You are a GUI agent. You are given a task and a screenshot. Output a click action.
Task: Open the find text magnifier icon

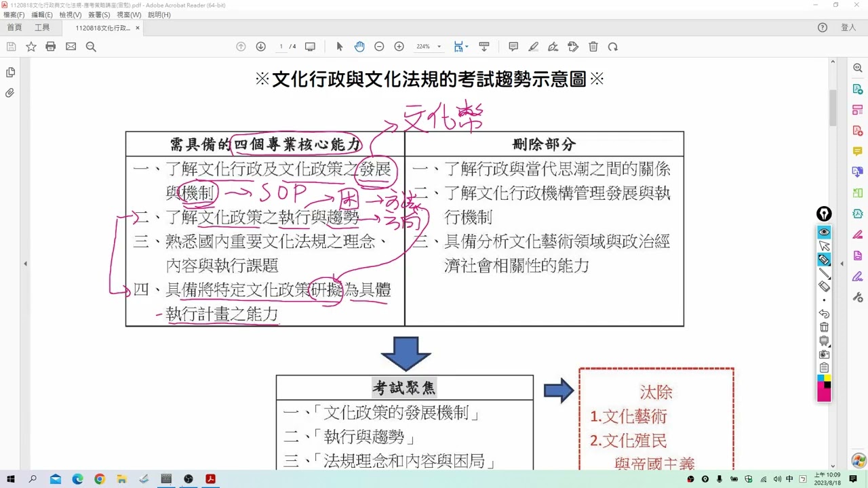pos(91,47)
